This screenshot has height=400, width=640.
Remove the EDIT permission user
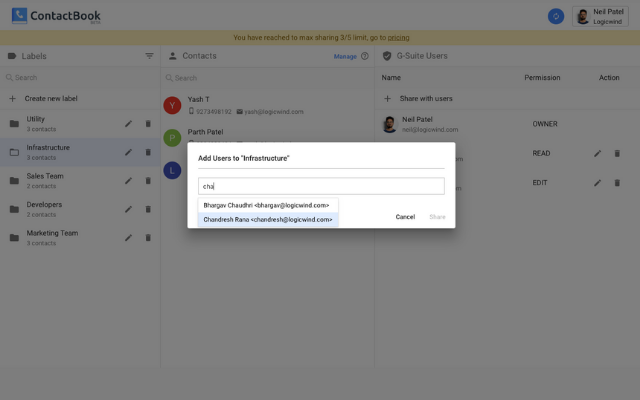[x=617, y=183]
